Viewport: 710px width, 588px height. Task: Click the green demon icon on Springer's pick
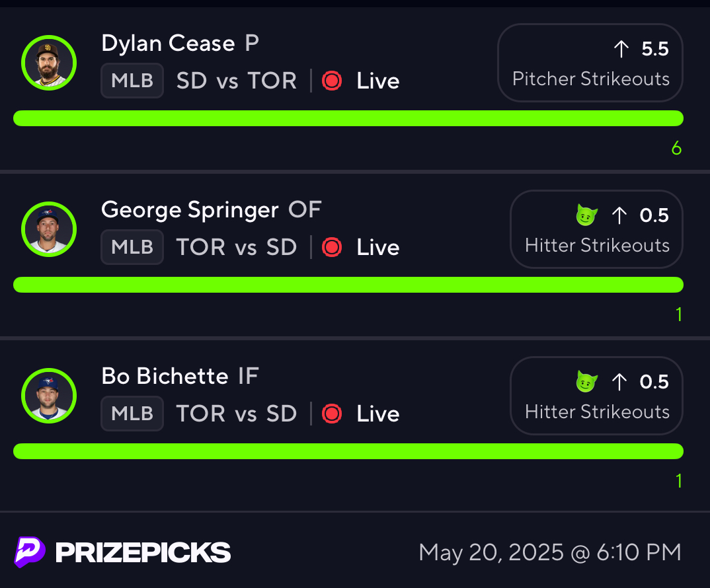coord(586,215)
